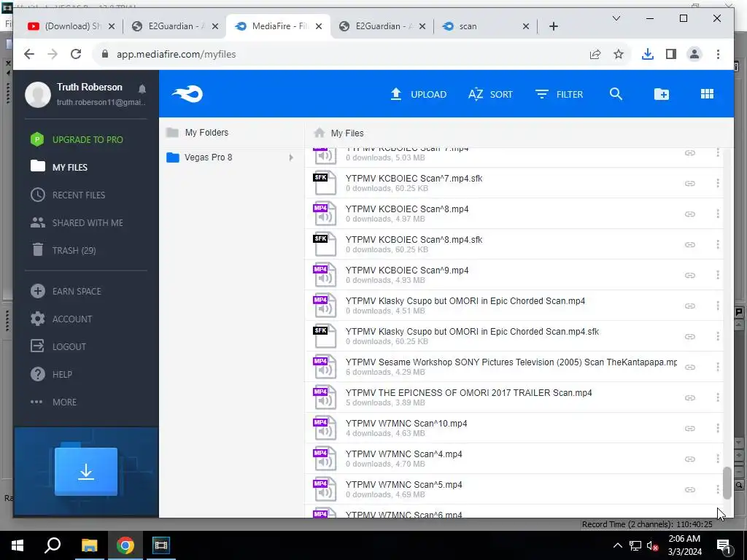The height and width of the screenshot is (560, 747).
Task: Open options menu for KCBOIEC Scan^8.mp4
Action: 718,214
